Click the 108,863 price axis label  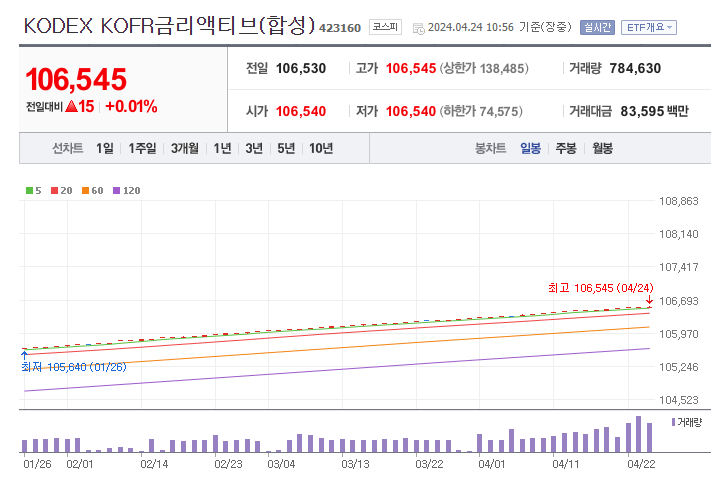[x=678, y=201]
